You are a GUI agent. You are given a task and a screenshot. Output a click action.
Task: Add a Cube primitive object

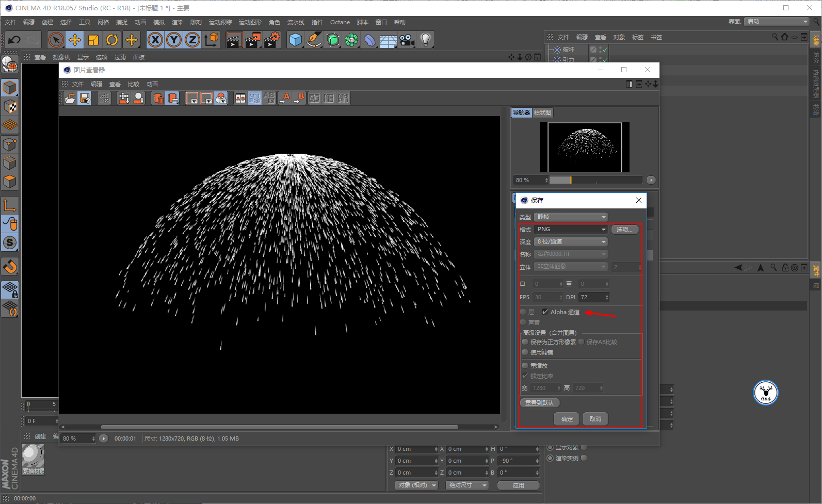pyautogui.click(x=296, y=40)
